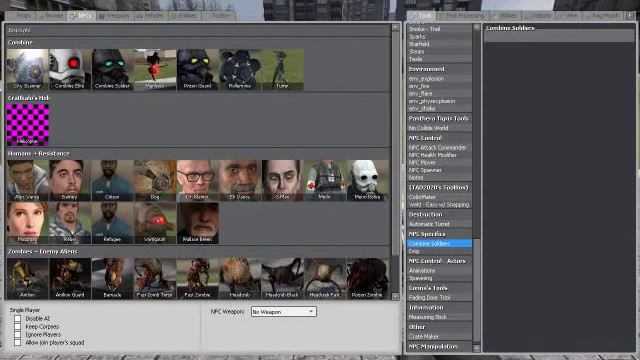The image size is (640, 360).
Task: Spawn the Combine Elite NPC
Action: tap(70, 70)
